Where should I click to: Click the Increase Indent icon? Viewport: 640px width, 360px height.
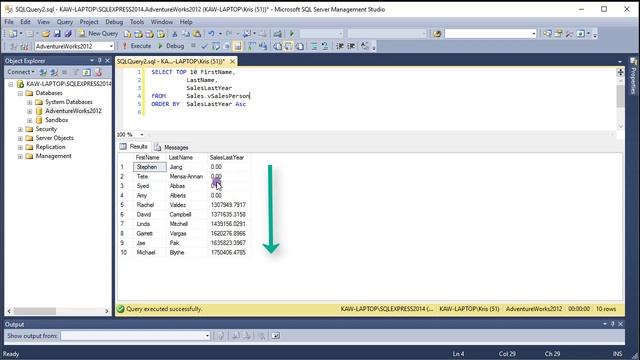coord(351,46)
